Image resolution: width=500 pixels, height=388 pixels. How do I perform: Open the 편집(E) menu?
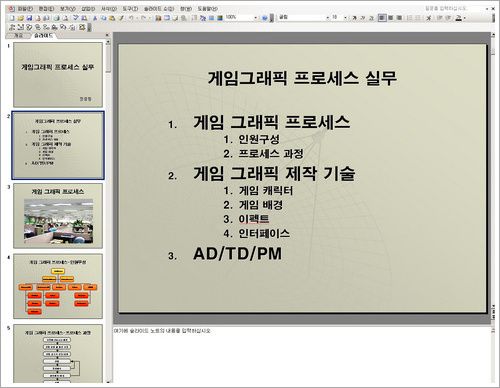46,9
